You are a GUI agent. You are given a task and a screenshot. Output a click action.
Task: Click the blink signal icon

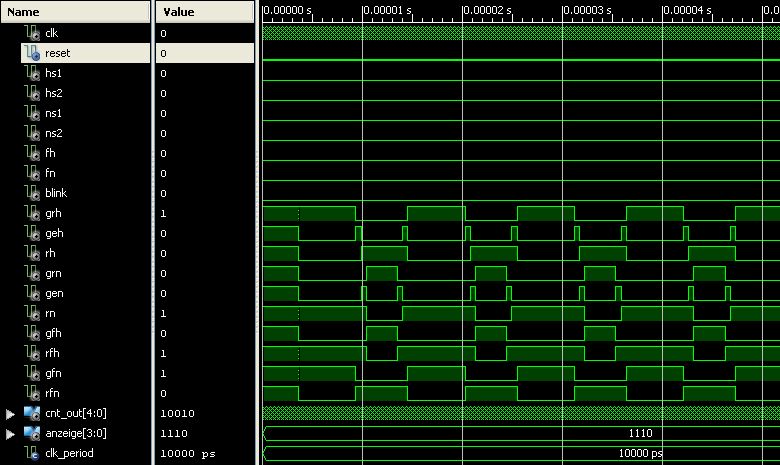31,193
